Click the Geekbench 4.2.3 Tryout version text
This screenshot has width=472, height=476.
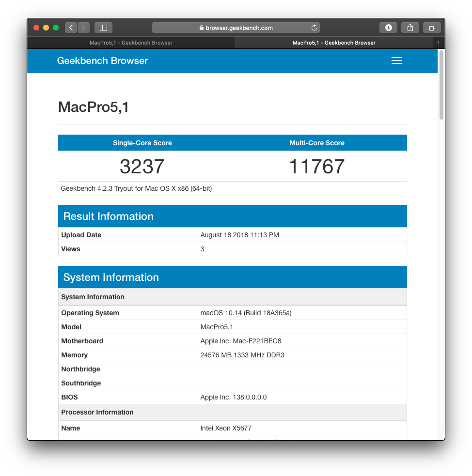(136, 188)
